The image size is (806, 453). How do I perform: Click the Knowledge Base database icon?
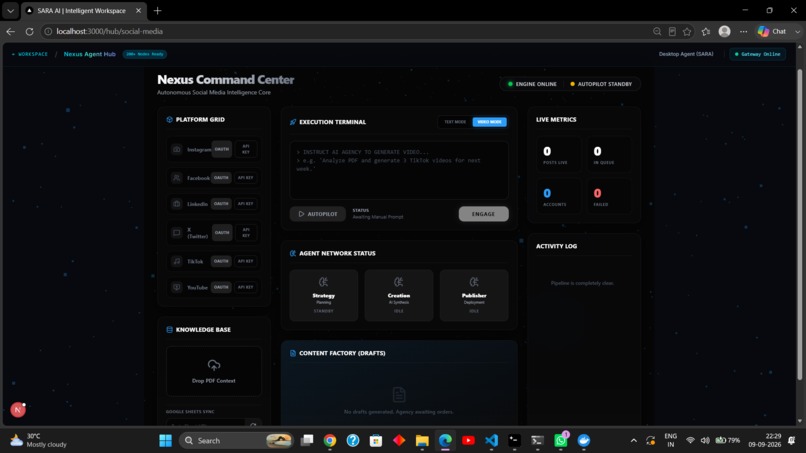coord(169,330)
